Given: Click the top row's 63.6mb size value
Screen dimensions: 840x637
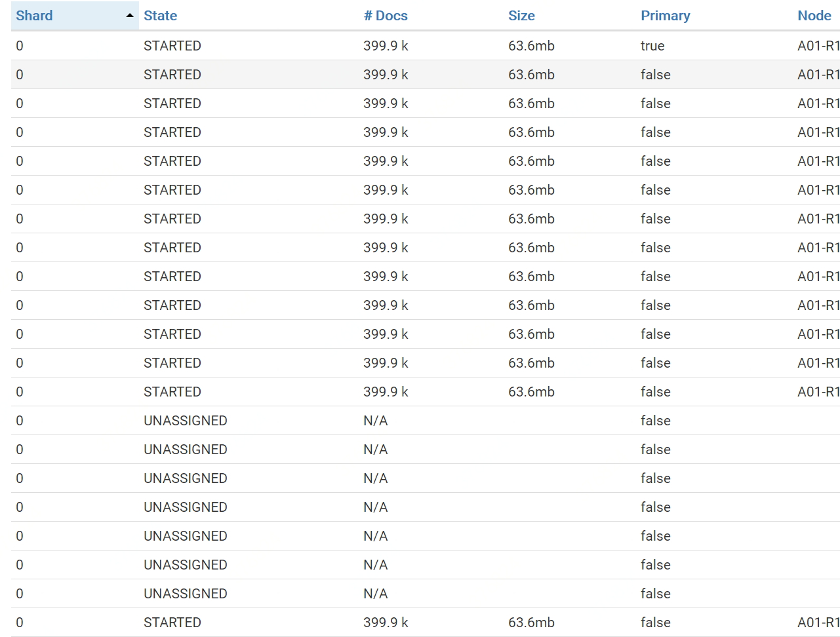Looking at the screenshot, I should [531, 46].
